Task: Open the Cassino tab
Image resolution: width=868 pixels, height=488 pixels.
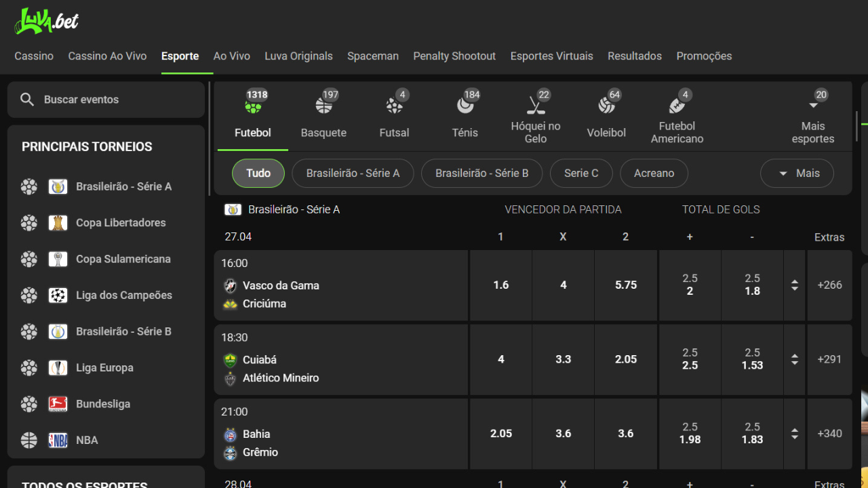Action: 34,56
